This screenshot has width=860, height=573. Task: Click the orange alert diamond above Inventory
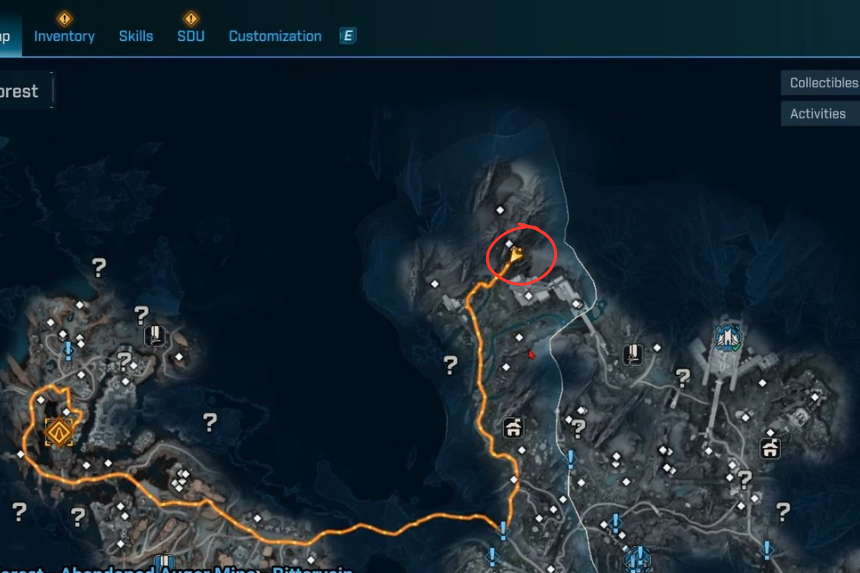[x=65, y=19]
